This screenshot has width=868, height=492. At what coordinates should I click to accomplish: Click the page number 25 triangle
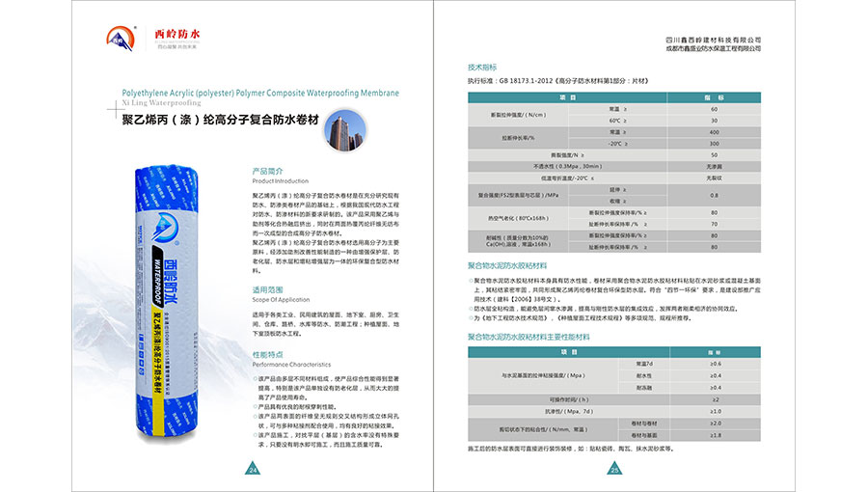coord(614,469)
